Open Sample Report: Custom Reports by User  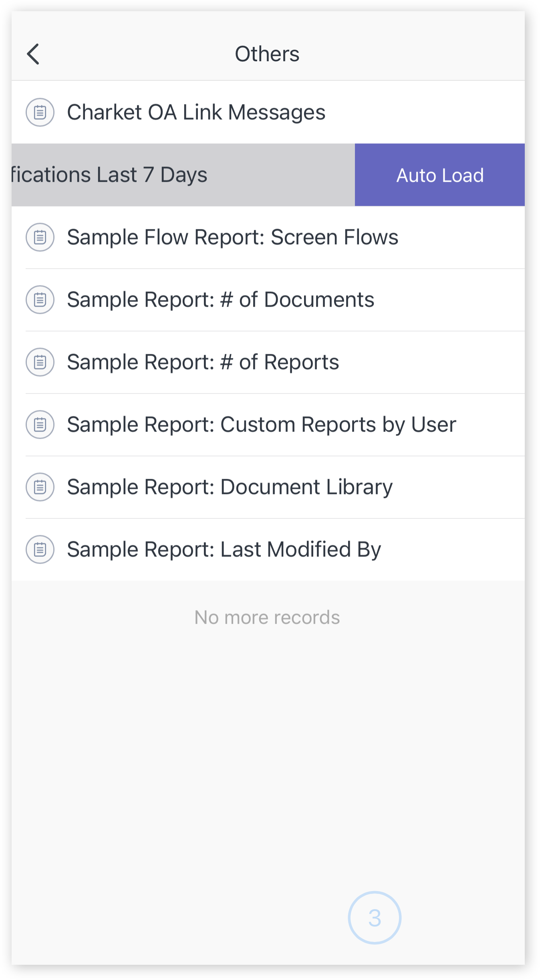[261, 424]
